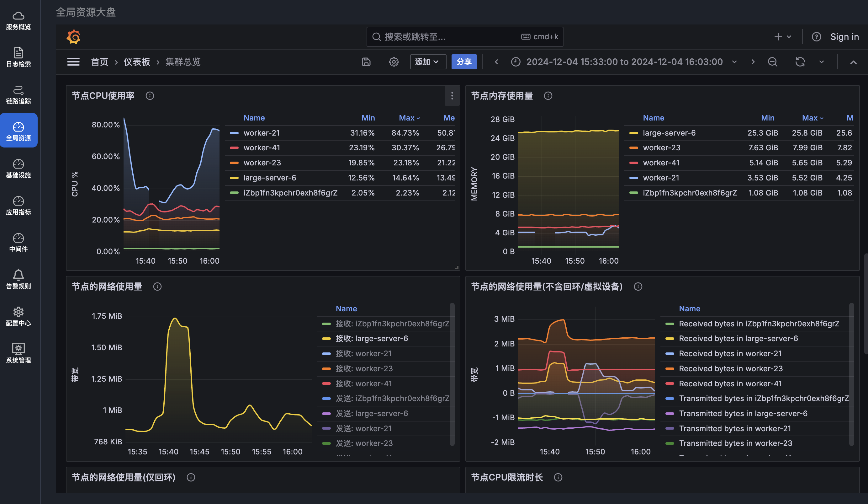Screen dimensions: 868x504
Task: Toggle large-server-6 series in memory legend
Action: pos(669,133)
